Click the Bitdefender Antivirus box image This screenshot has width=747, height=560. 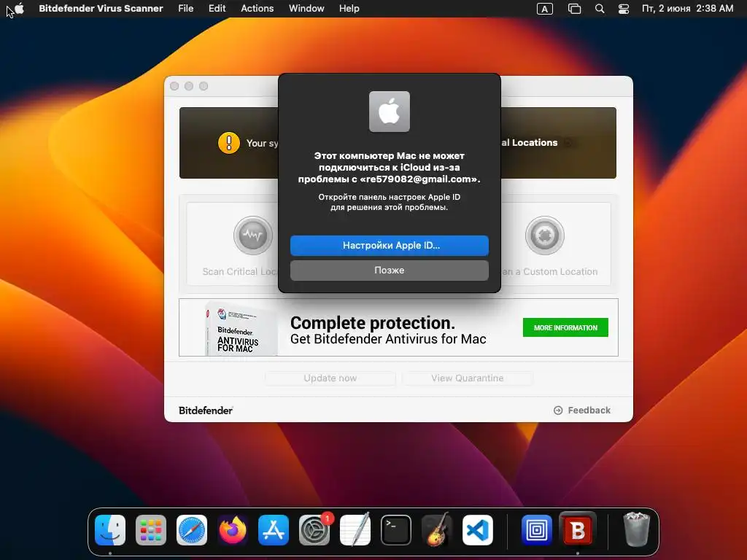[x=241, y=329]
